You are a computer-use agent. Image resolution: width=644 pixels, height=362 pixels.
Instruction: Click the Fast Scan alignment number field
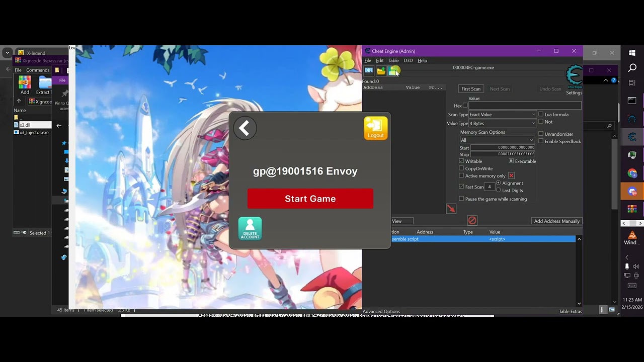490,187
